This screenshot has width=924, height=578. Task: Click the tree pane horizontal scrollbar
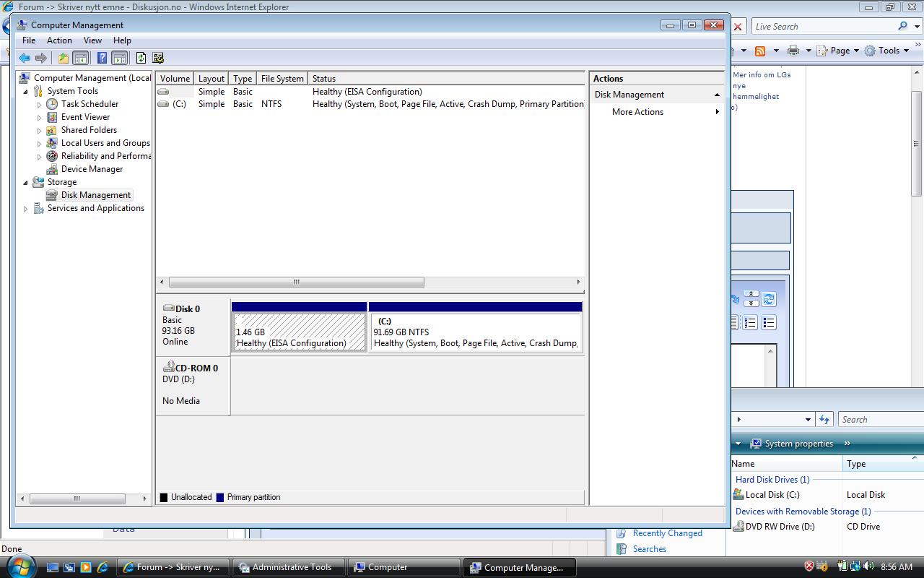click(x=77, y=499)
